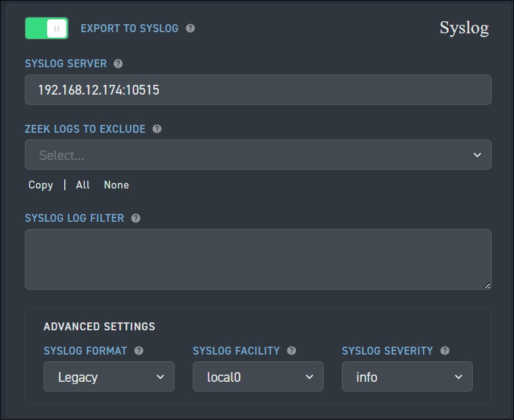
Task: Focus the Syslog Log Filter text area
Action: coord(258,259)
